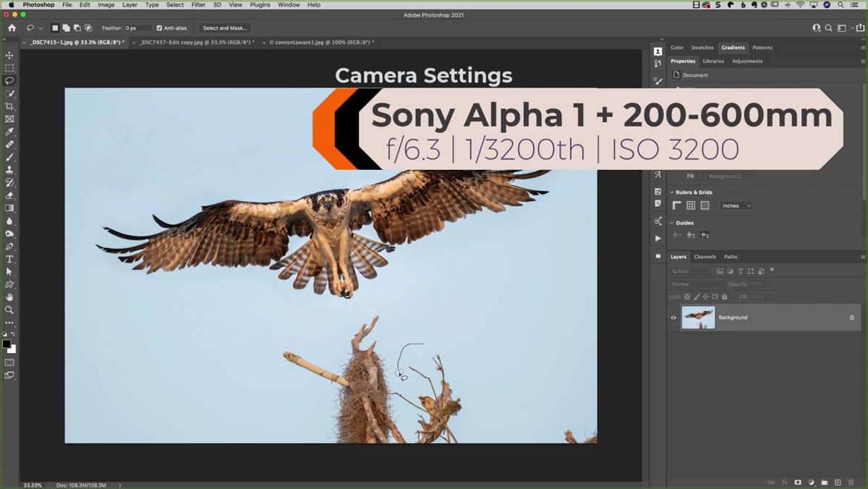This screenshot has width=868, height=489.
Task: Toggle the Anti-alias checkbox
Action: tap(159, 28)
